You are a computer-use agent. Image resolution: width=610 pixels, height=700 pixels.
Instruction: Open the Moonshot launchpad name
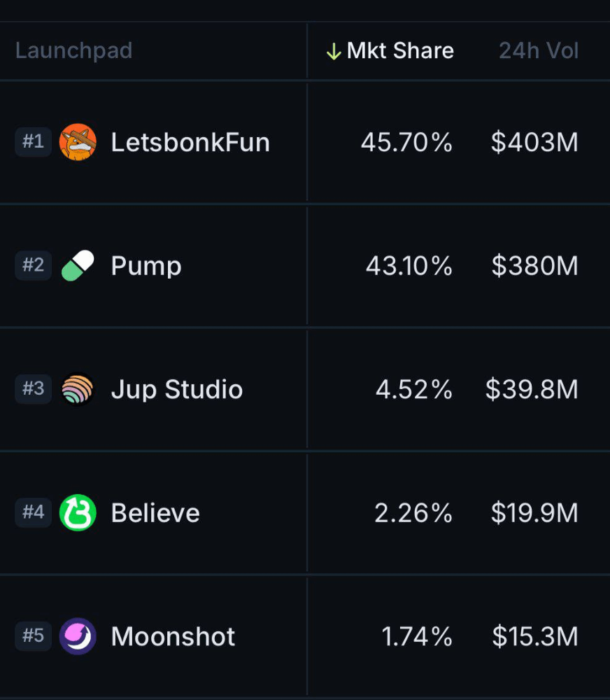pyautogui.click(x=173, y=636)
